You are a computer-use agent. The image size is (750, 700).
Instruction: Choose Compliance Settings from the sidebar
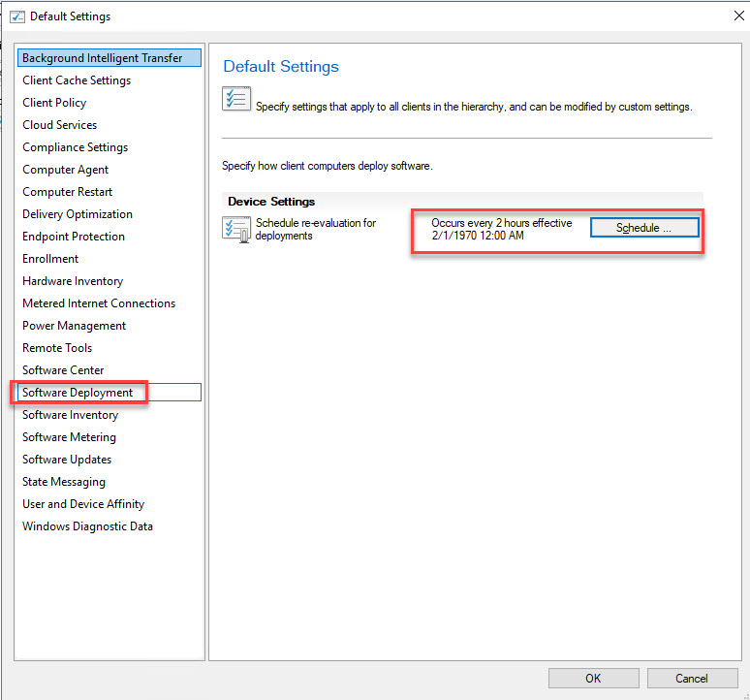tap(75, 147)
